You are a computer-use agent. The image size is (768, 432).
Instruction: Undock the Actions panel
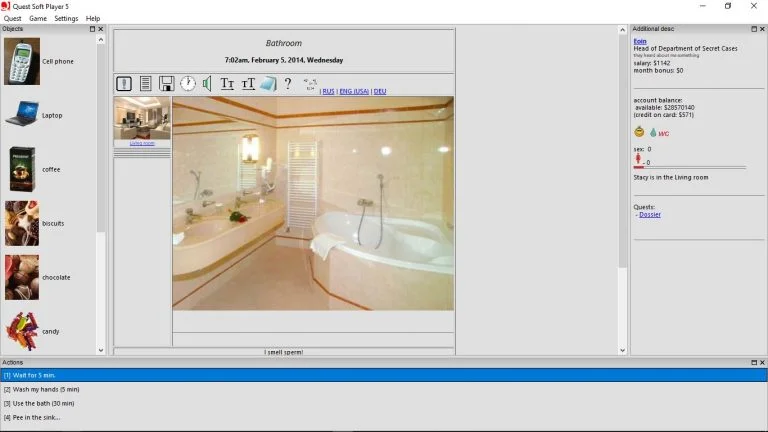click(x=754, y=362)
